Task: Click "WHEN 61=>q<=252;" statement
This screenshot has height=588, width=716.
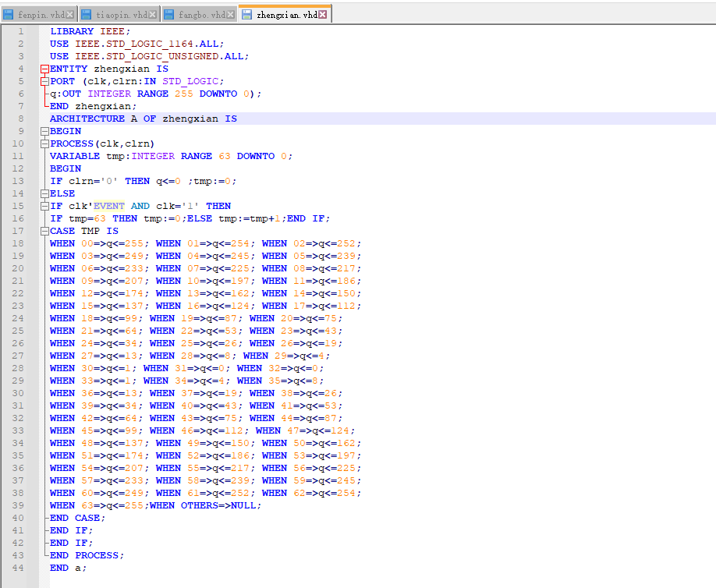Action: coord(205,493)
